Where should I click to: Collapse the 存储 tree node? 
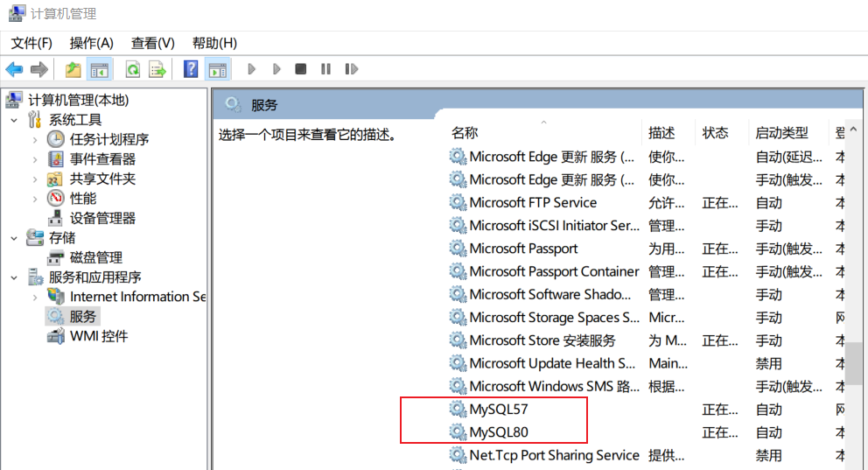[14, 238]
